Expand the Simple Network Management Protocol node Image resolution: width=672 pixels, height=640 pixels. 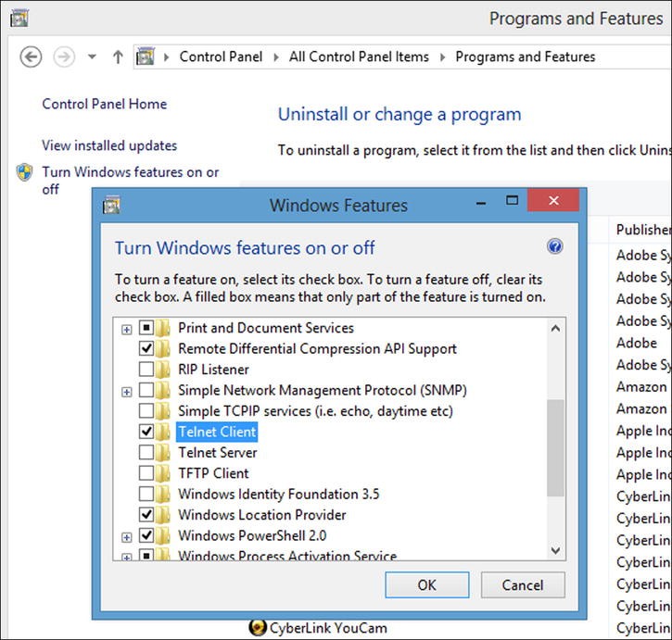(126, 392)
